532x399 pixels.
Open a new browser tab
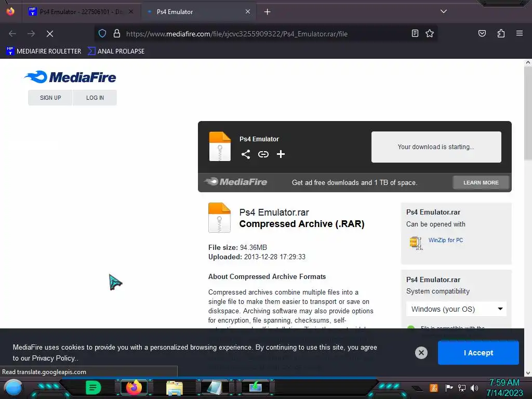pyautogui.click(x=268, y=12)
